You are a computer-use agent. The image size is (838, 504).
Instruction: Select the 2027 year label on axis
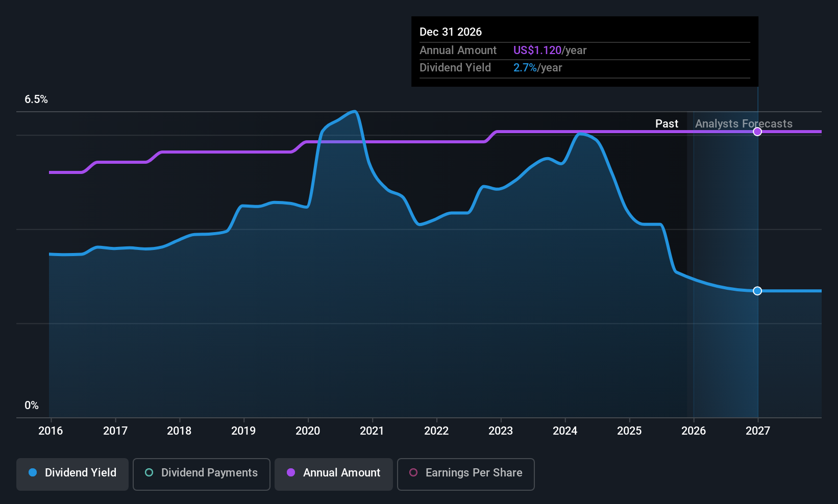coord(757,431)
